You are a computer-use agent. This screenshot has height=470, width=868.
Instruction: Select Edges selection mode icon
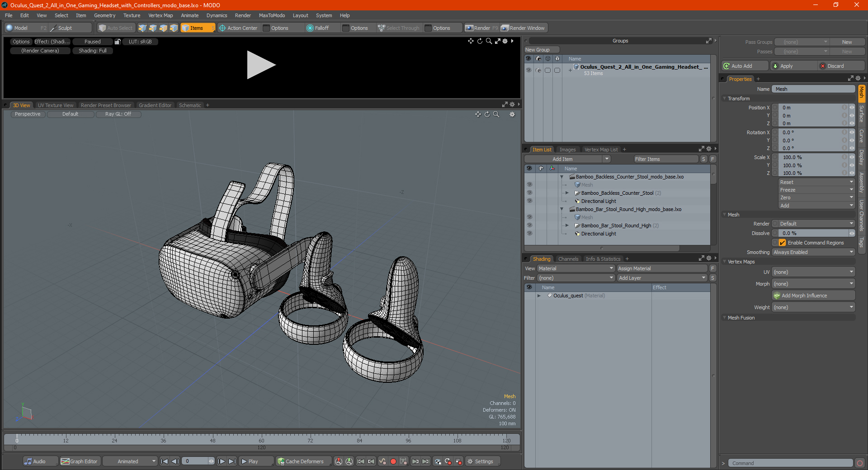point(153,28)
